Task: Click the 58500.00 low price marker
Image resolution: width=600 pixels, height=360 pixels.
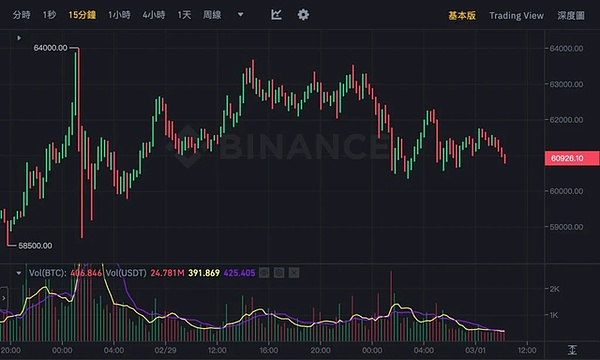Action: point(35,246)
